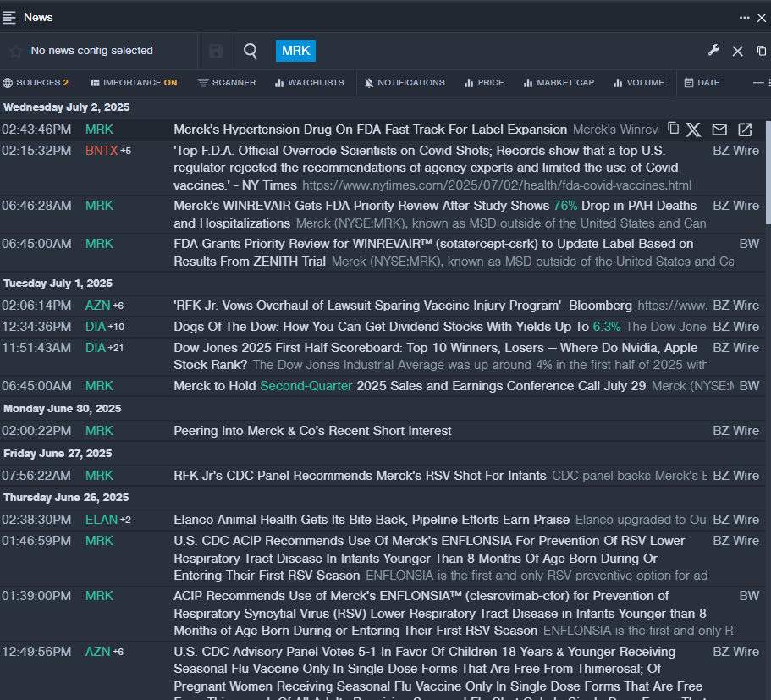Select the MRK ticker search chip
This screenshot has height=700, width=771.
click(x=295, y=51)
